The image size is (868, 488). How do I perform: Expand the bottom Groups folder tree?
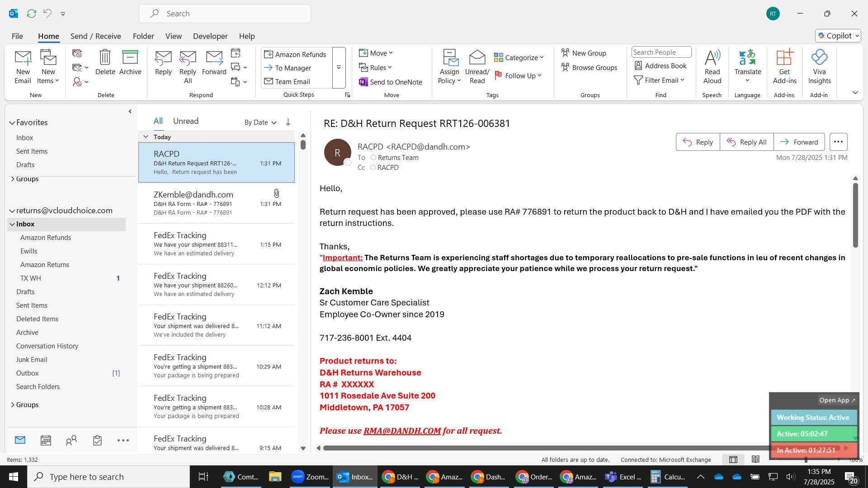12,405
